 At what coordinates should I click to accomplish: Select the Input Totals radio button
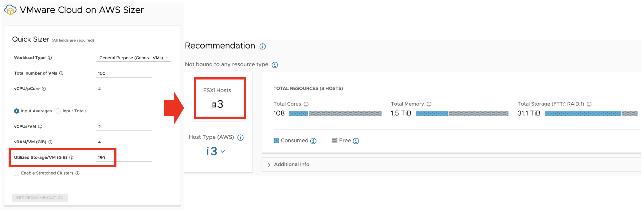(x=58, y=111)
